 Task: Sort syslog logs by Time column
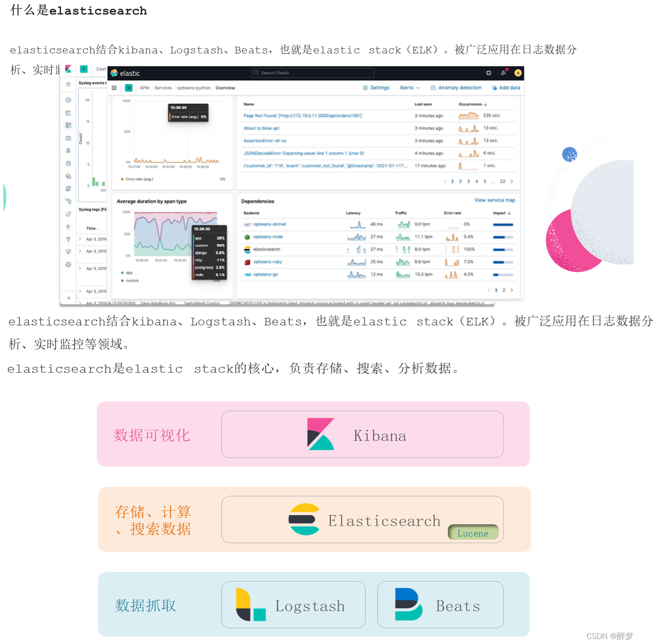(x=92, y=229)
